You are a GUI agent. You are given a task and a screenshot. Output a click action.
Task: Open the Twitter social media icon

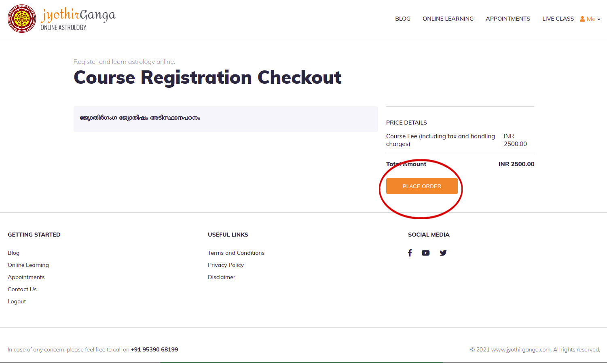pyautogui.click(x=443, y=253)
